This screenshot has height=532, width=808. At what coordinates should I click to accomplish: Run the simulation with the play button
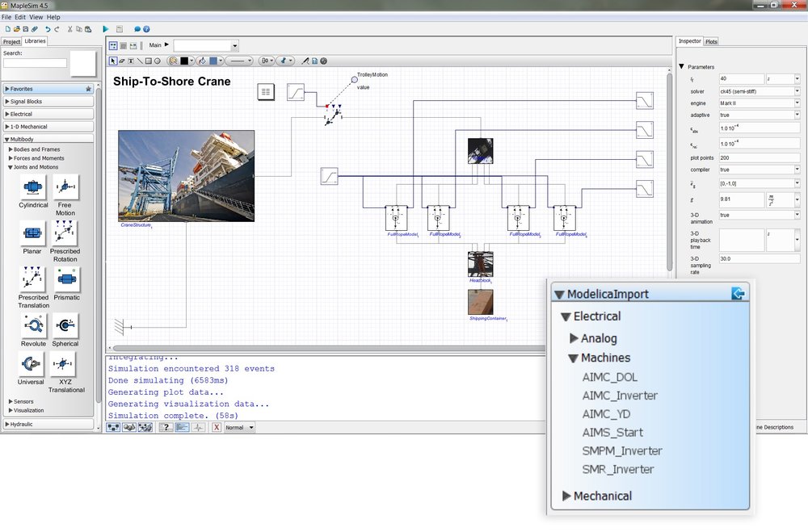pos(105,28)
